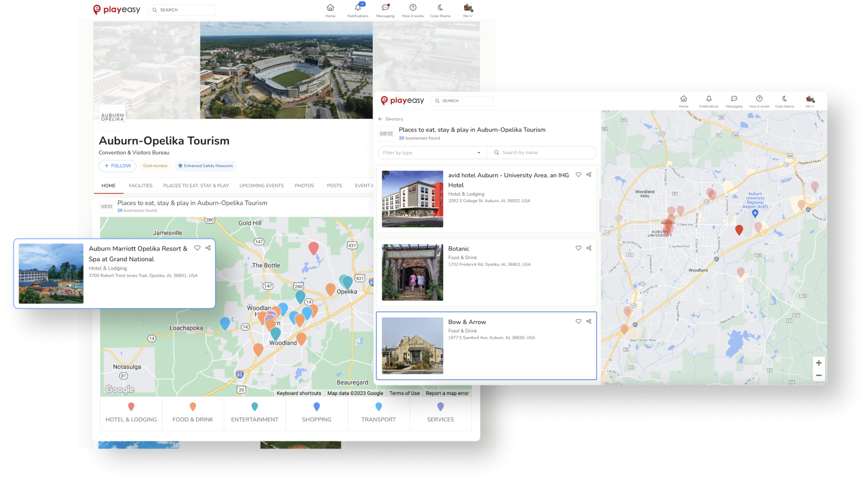Click the red hotel pin north of Opelika
The height and width of the screenshot is (482, 868).
click(313, 249)
